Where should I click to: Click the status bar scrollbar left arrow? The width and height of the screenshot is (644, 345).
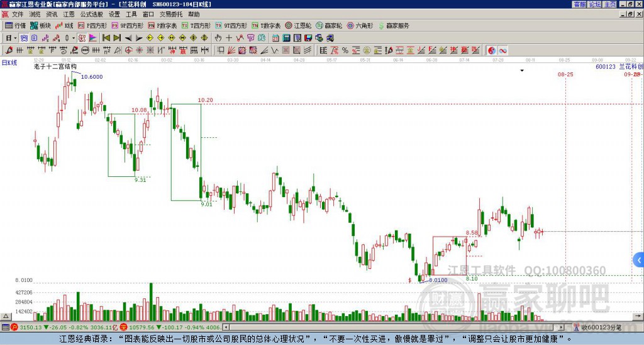click(226, 327)
